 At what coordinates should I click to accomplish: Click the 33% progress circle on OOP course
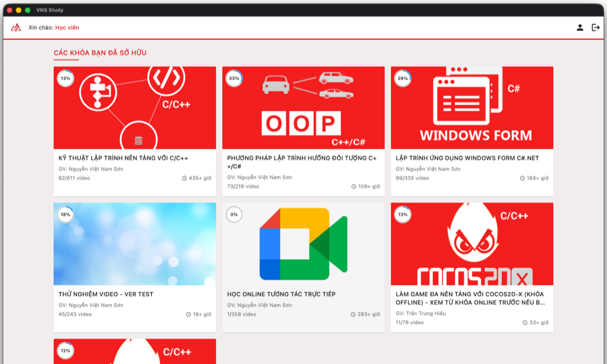click(234, 78)
